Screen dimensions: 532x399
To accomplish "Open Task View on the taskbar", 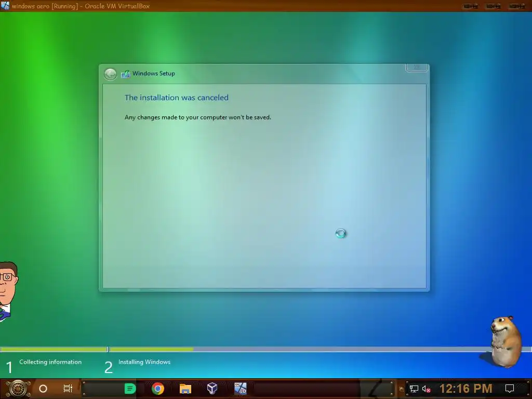I will tap(68, 389).
